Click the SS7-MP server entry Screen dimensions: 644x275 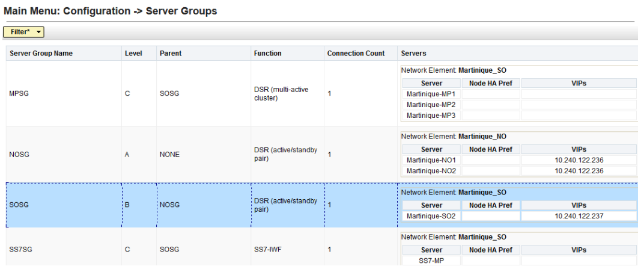431,261
